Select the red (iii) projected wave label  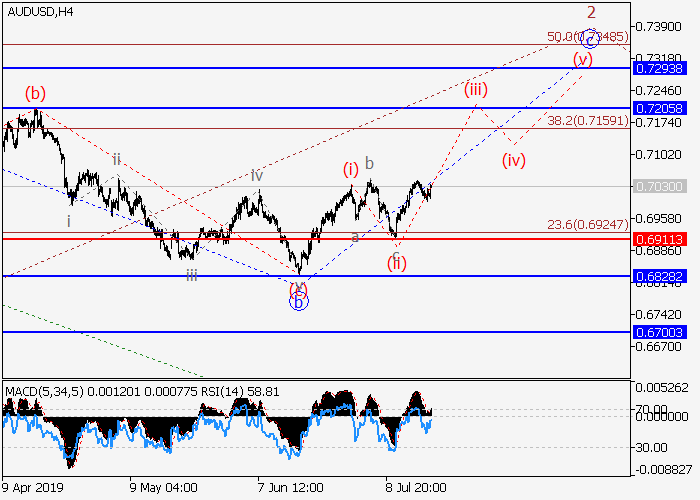click(x=475, y=89)
